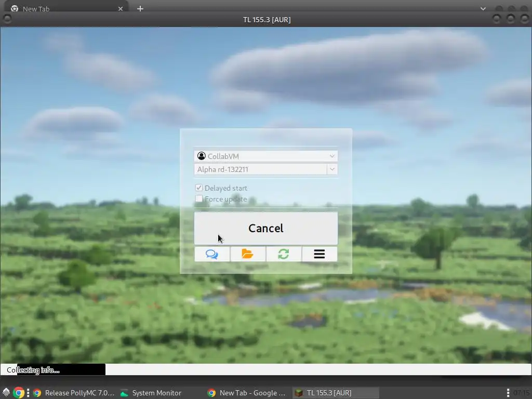Screen dimensions: 532x399
Task: Enable the Force update checkbox
Action: 199,198
